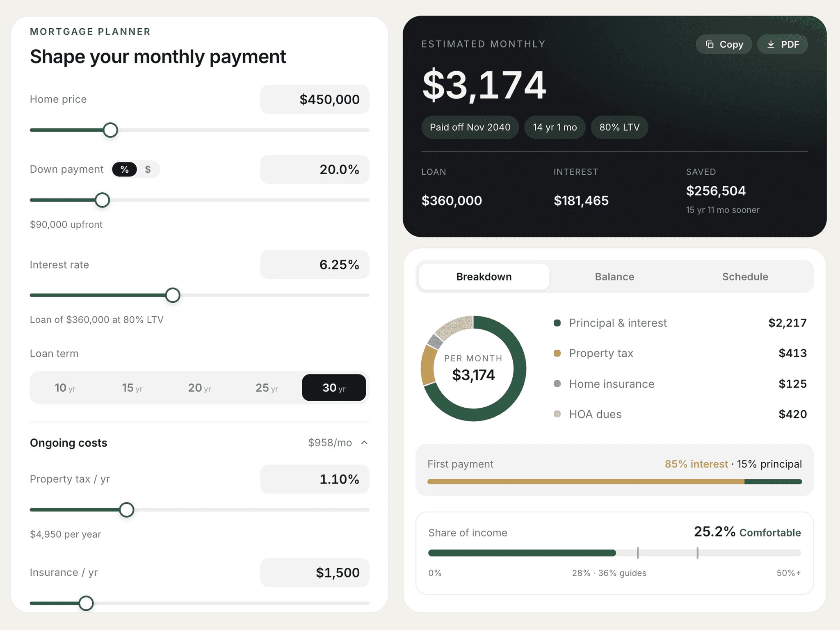
Task: Select the 15 yr loan term
Action: 132,388
